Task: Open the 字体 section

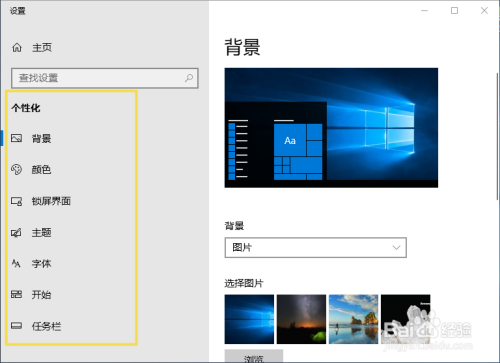Action: tap(41, 264)
